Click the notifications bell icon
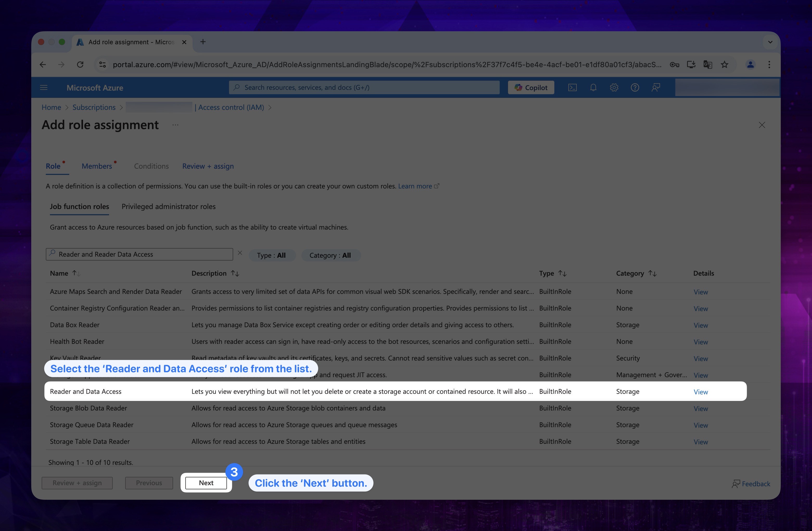The image size is (812, 531). coord(593,87)
